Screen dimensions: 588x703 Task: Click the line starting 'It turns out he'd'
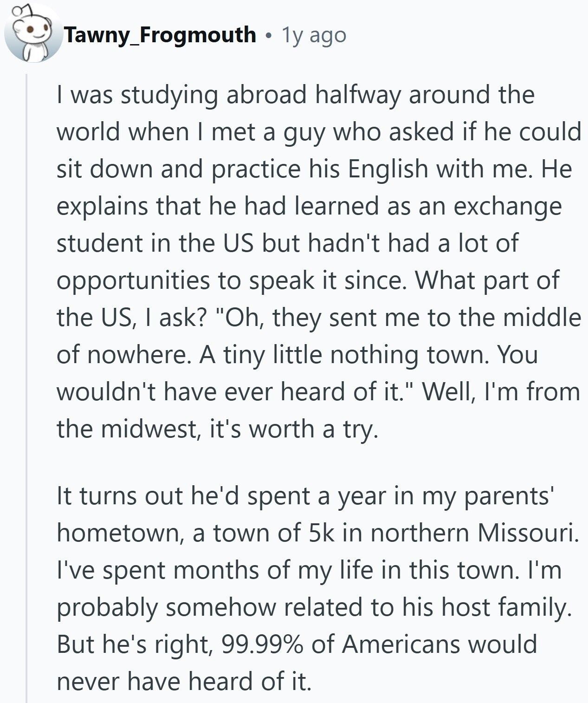(304, 496)
